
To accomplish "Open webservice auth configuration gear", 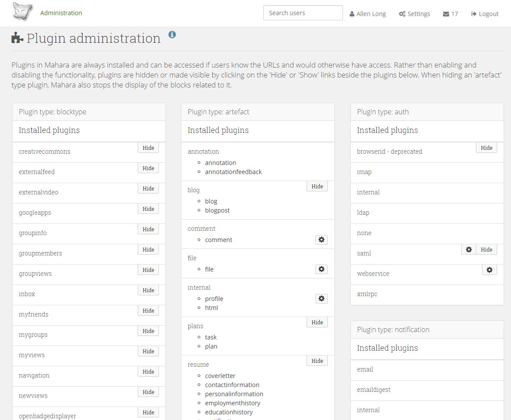I will (x=489, y=270).
